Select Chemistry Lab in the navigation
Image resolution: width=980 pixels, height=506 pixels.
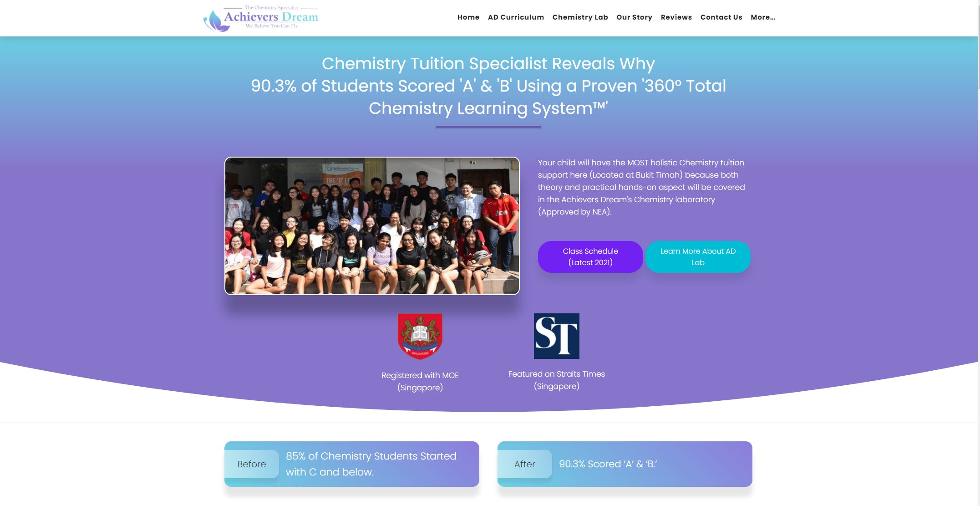[x=580, y=17]
